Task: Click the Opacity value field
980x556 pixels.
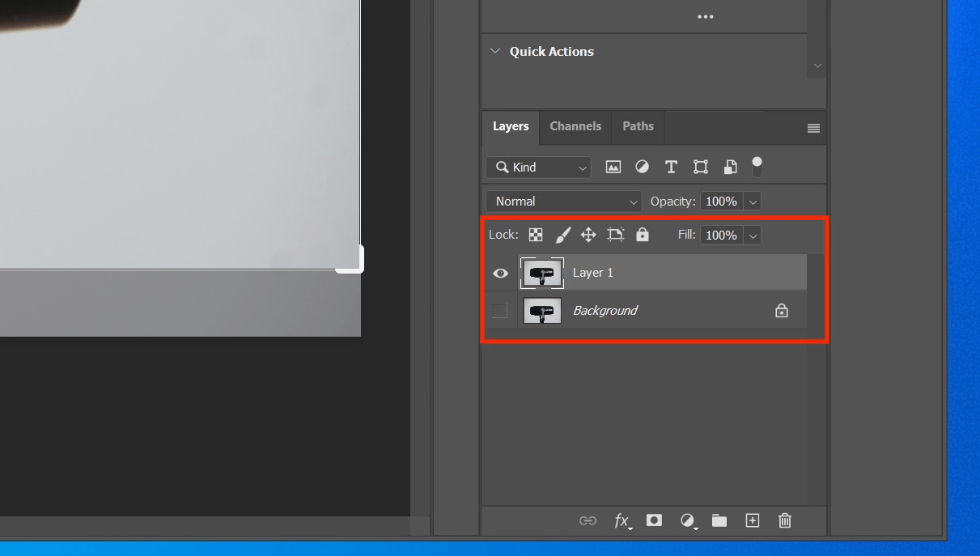Action: click(x=721, y=202)
